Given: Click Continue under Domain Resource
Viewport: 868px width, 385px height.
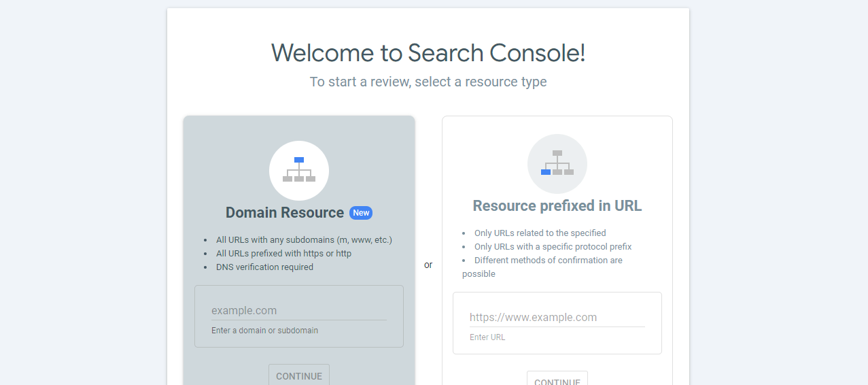Looking at the screenshot, I should pos(299,375).
